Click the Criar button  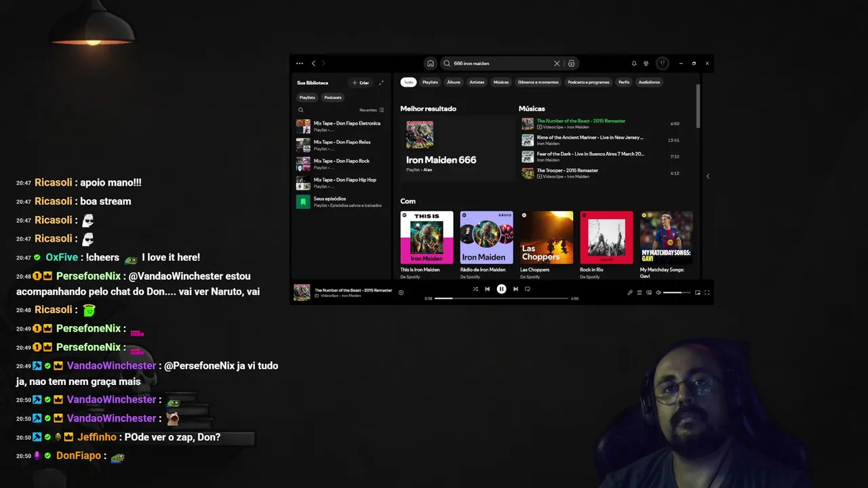click(x=361, y=83)
